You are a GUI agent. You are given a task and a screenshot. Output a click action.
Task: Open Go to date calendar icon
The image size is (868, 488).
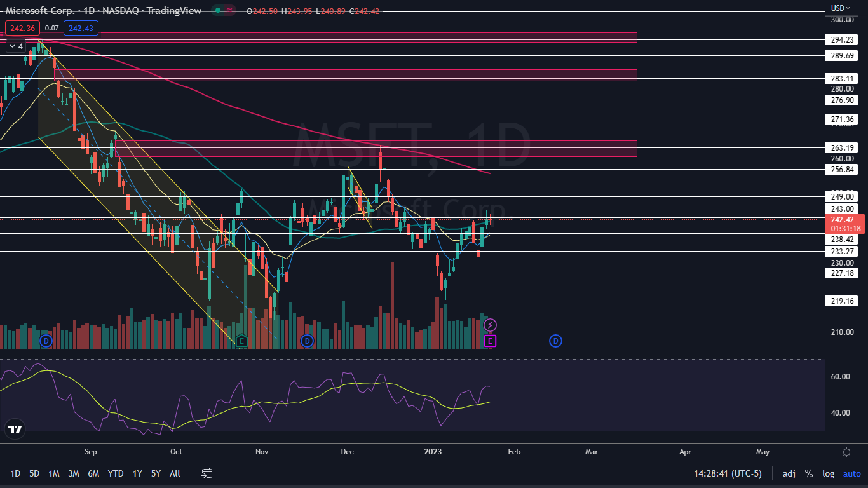click(207, 473)
